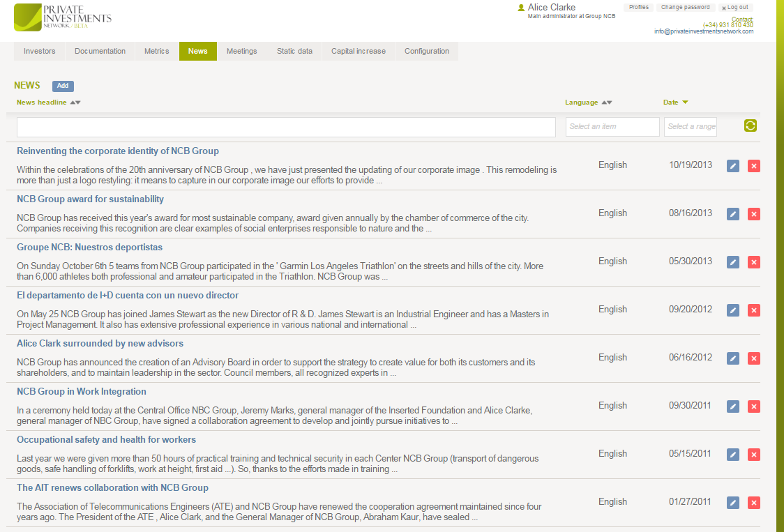Open the Language 'Select an item' filter dropdown

(612, 127)
